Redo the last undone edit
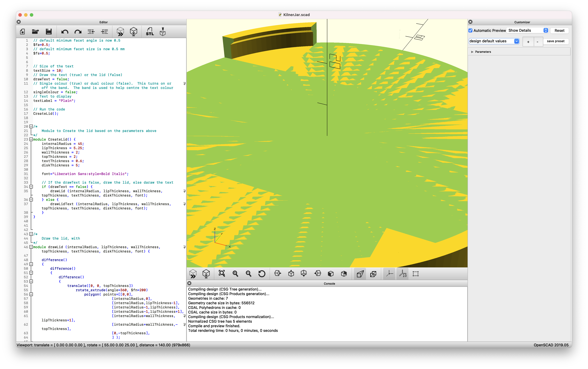Image resolution: width=588 pixels, height=369 pixels. coord(78,32)
